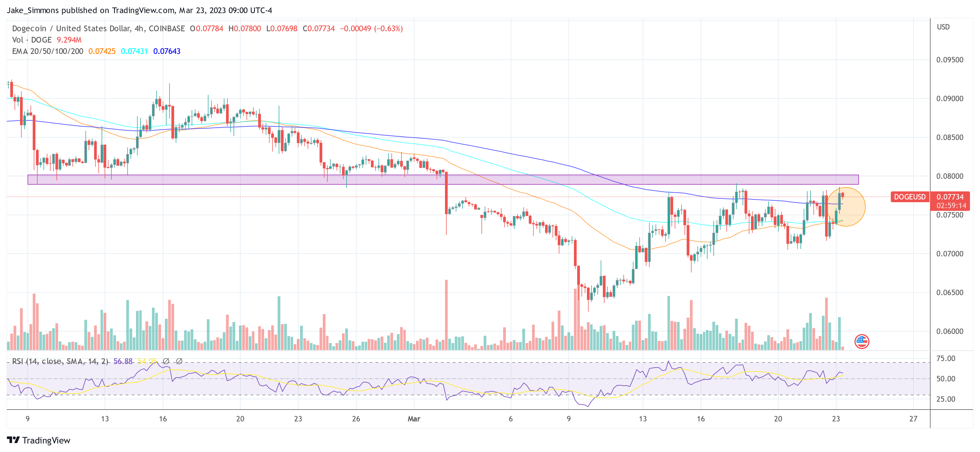Click the tall red volume bar near March 2
Screen dimensions: 980x452
446,315
